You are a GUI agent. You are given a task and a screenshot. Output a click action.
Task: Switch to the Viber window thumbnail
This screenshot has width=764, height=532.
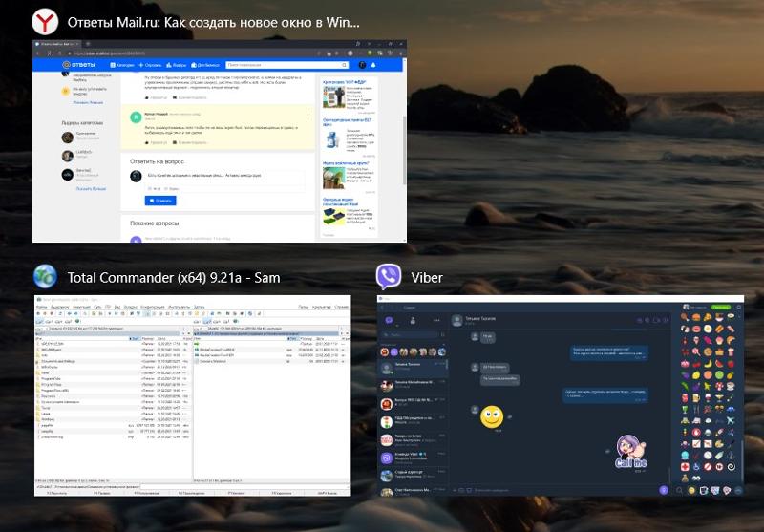click(561, 395)
